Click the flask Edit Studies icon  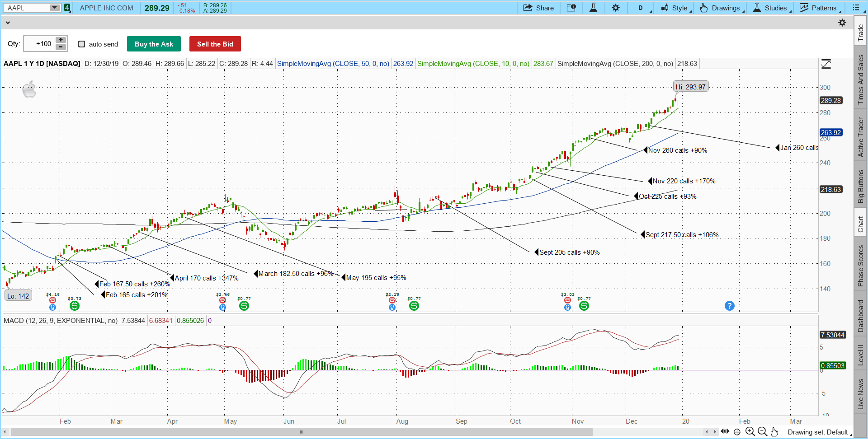[593, 8]
